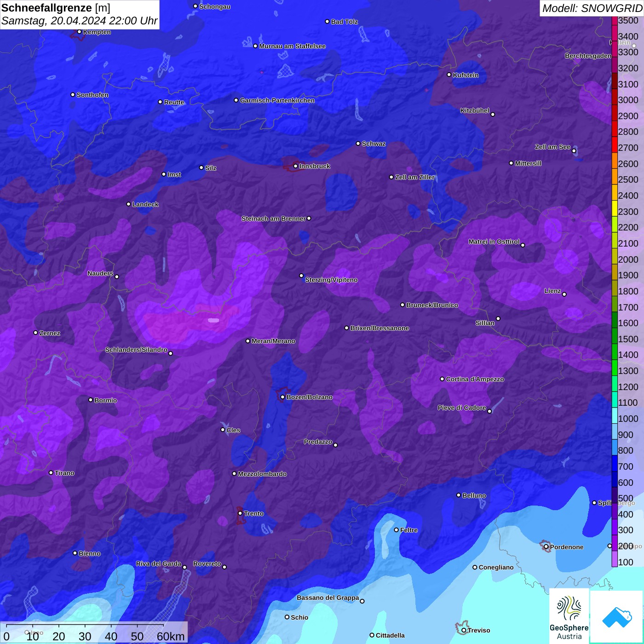Click the 'Berchtesgaden' label

(588, 56)
